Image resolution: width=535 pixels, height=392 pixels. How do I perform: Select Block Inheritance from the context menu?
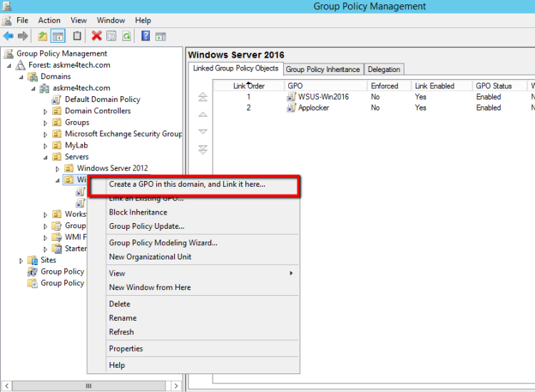138,212
